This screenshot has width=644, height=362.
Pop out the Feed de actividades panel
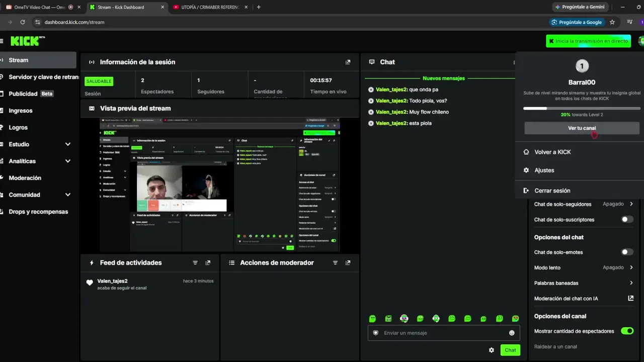tap(208, 263)
